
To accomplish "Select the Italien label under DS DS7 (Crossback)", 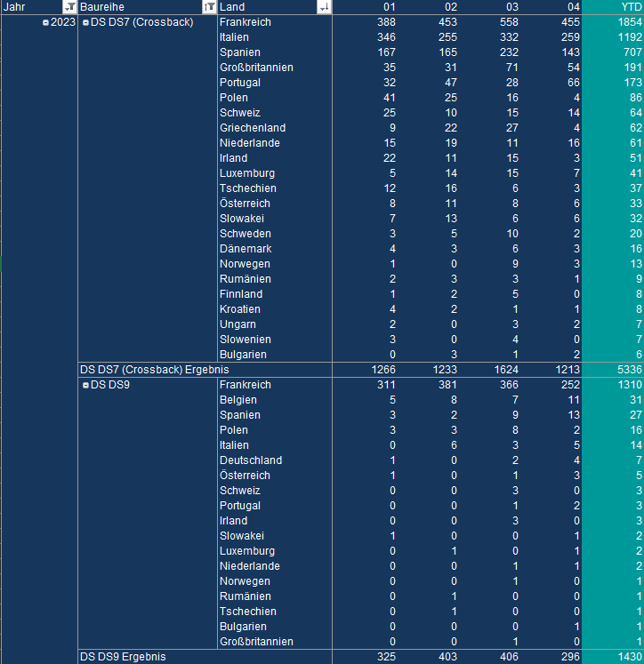I will click(234, 37).
